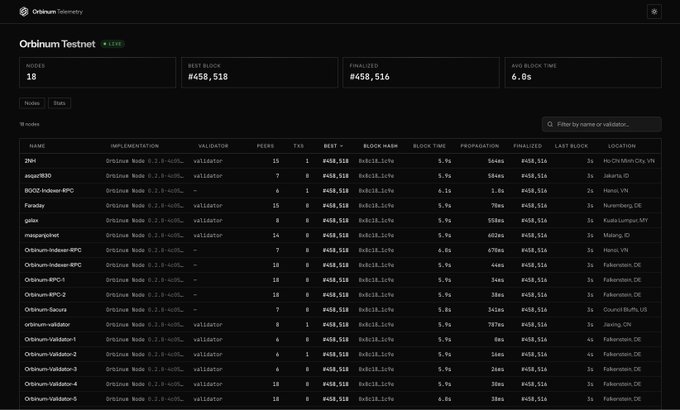
Task: Select Orbinum-Indexer-RPC node located in Hanoi
Action: point(53,250)
